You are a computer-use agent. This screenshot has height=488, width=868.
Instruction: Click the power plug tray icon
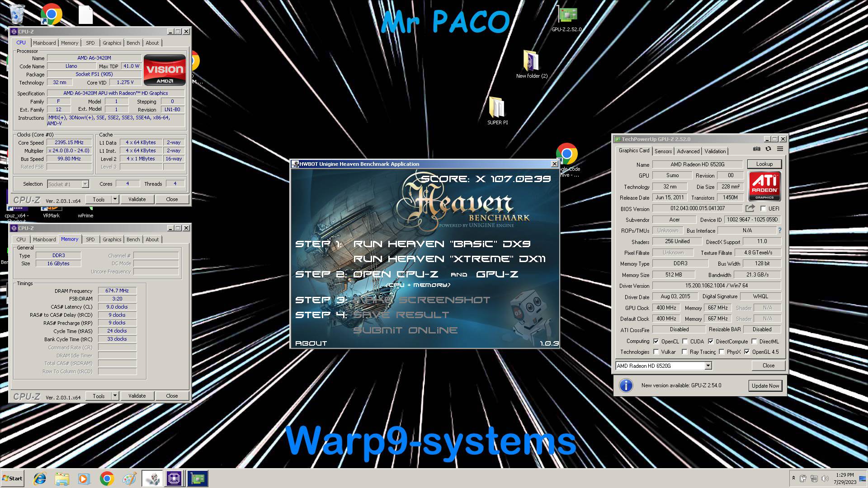pyautogui.click(x=803, y=479)
